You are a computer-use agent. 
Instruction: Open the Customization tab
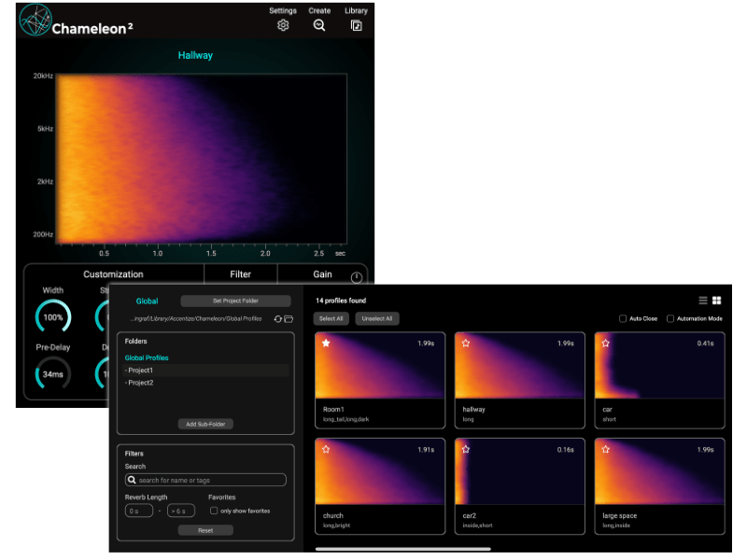(113, 274)
